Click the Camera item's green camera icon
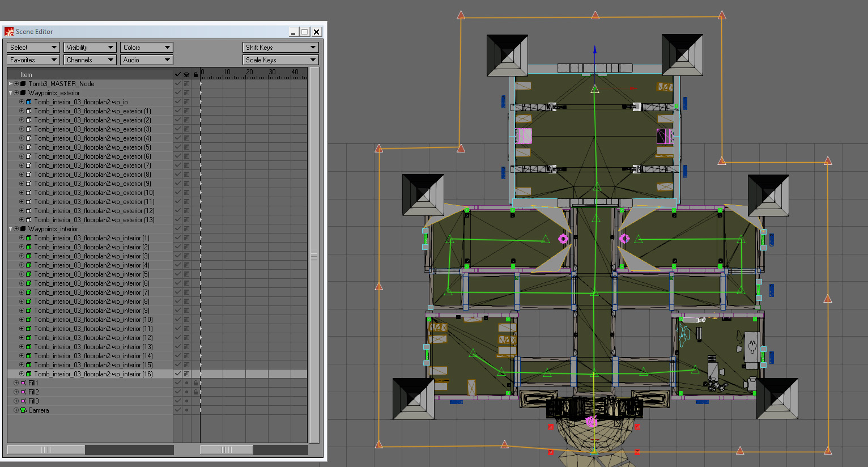The image size is (868, 467). click(x=23, y=410)
